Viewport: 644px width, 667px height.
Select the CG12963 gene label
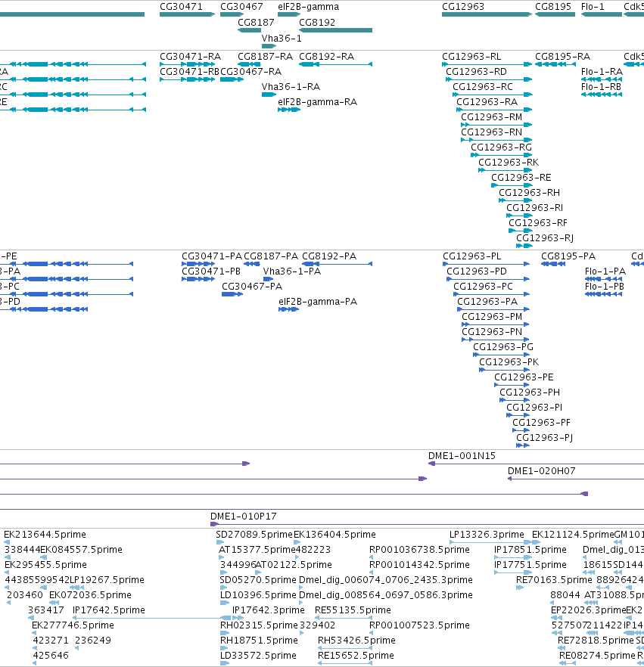[463, 7]
